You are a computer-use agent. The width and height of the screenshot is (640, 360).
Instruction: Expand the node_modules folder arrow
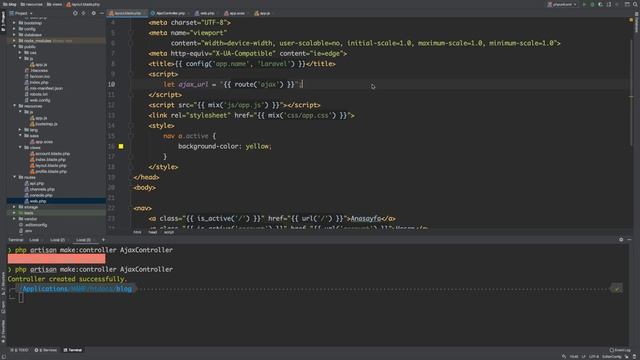[14, 41]
